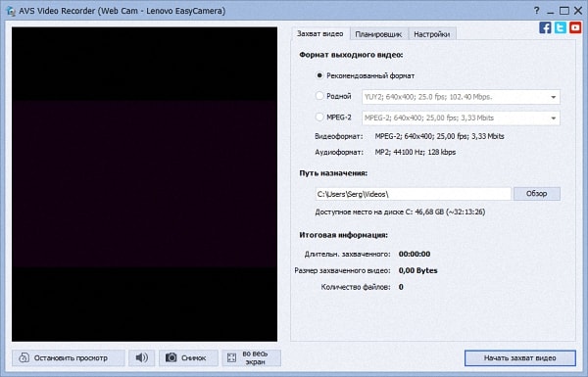Start capture with Начать захват видео
The width and height of the screenshot is (588, 377).
(x=520, y=357)
